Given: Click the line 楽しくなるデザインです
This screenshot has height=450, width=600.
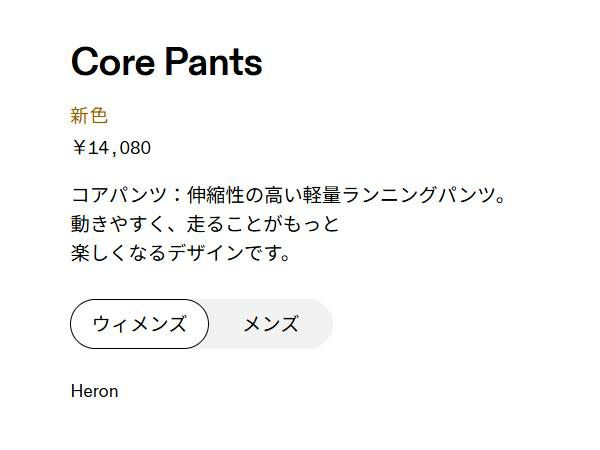Looking at the screenshot, I should click(x=181, y=253).
